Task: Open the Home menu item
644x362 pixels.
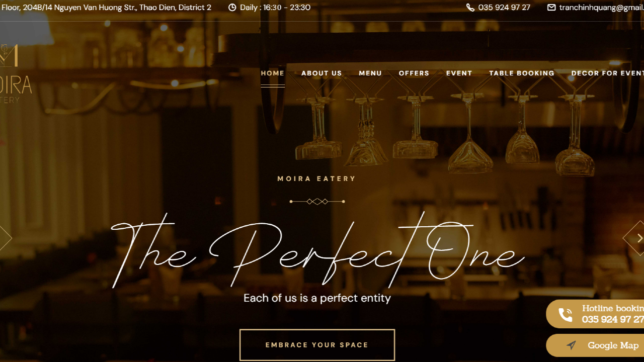Action: pyautogui.click(x=273, y=73)
